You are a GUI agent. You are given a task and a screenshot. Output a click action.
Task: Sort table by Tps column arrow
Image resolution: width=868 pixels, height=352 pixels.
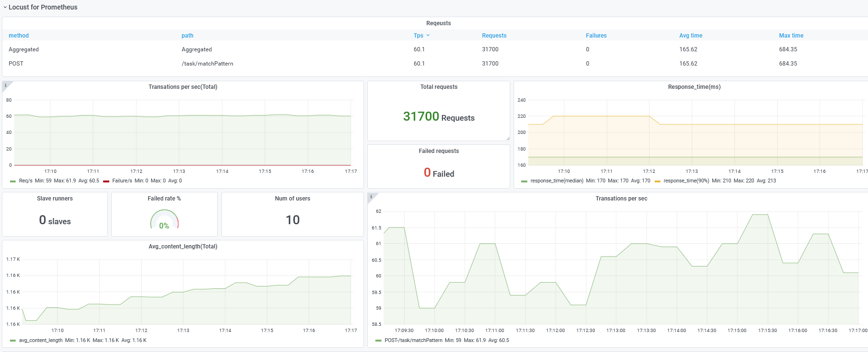pyautogui.click(x=428, y=36)
